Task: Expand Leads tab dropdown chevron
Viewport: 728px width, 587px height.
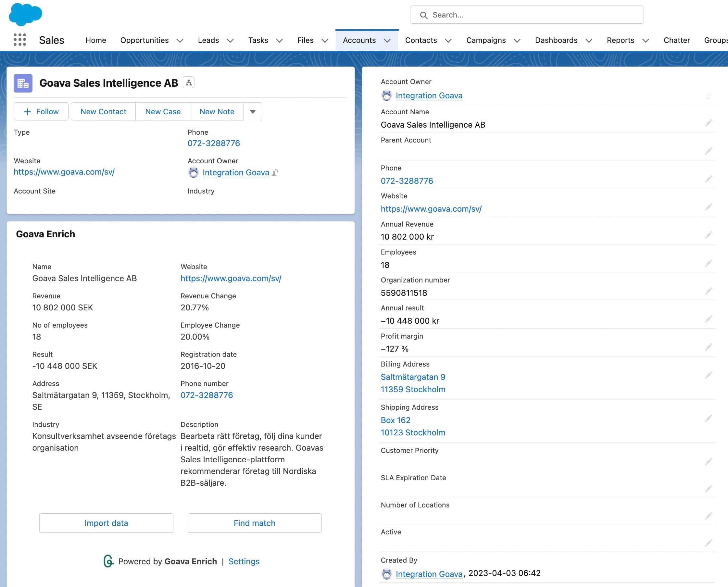Action: [x=230, y=41]
